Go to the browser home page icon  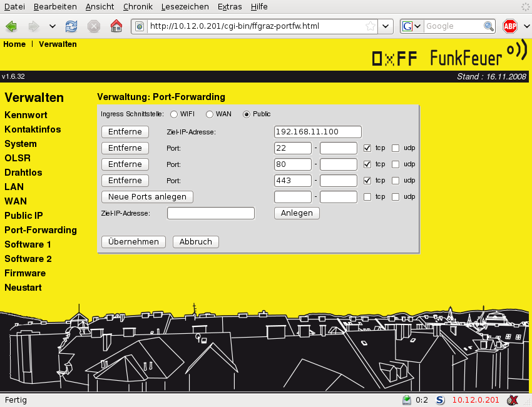pyautogui.click(x=116, y=26)
